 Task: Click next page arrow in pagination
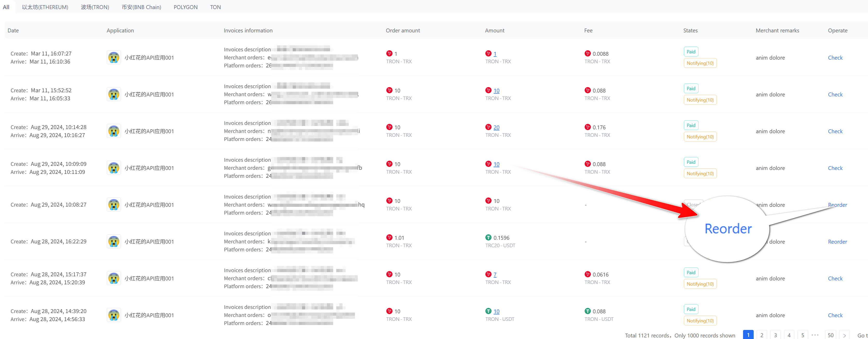[844, 335]
